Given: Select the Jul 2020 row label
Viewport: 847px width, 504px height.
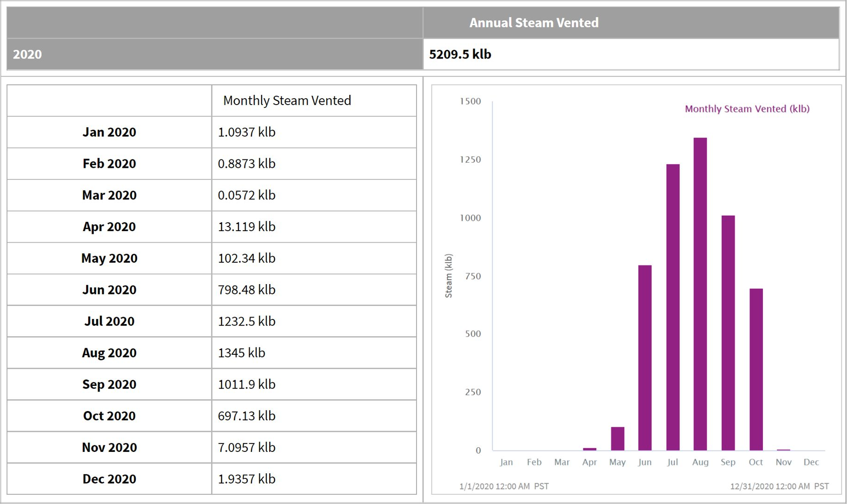Looking at the screenshot, I should coord(109,321).
